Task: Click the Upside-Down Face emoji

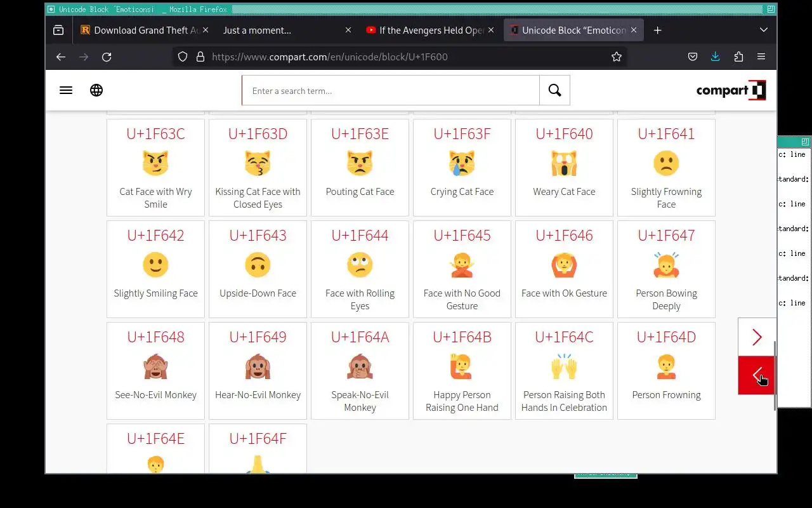Action: (258, 265)
